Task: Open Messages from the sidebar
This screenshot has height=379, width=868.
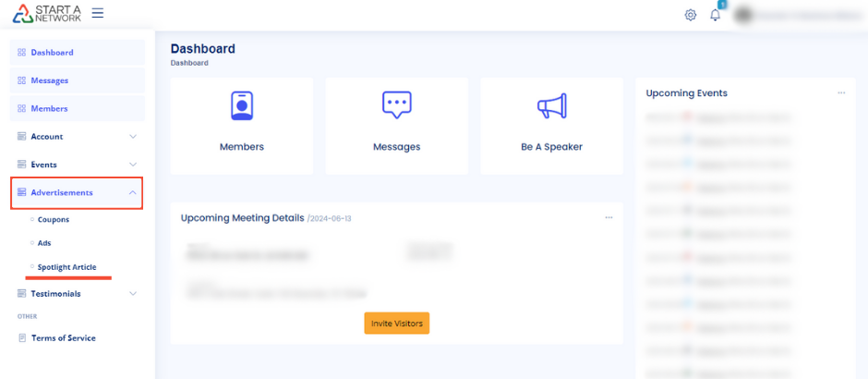Action: (50, 80)
